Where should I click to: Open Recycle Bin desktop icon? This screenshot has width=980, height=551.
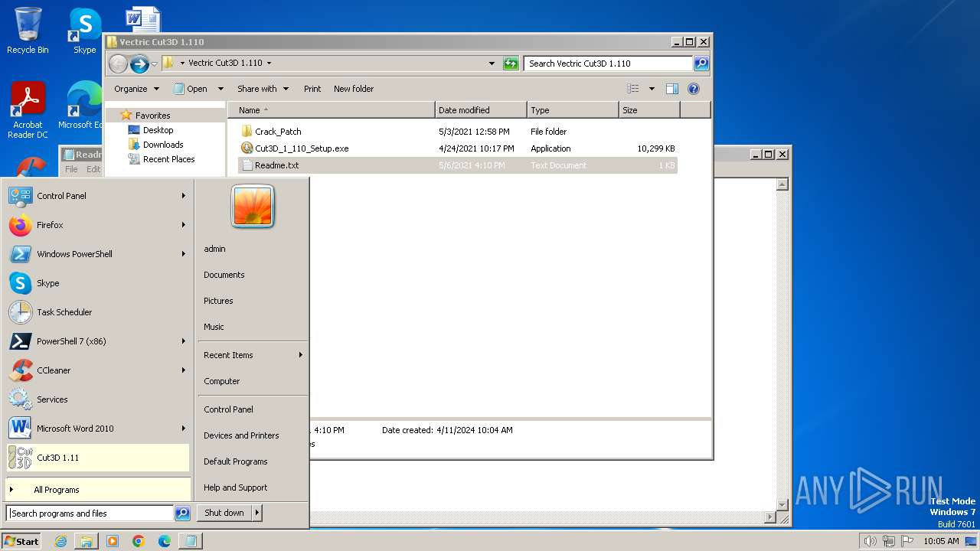coord(28,31)
